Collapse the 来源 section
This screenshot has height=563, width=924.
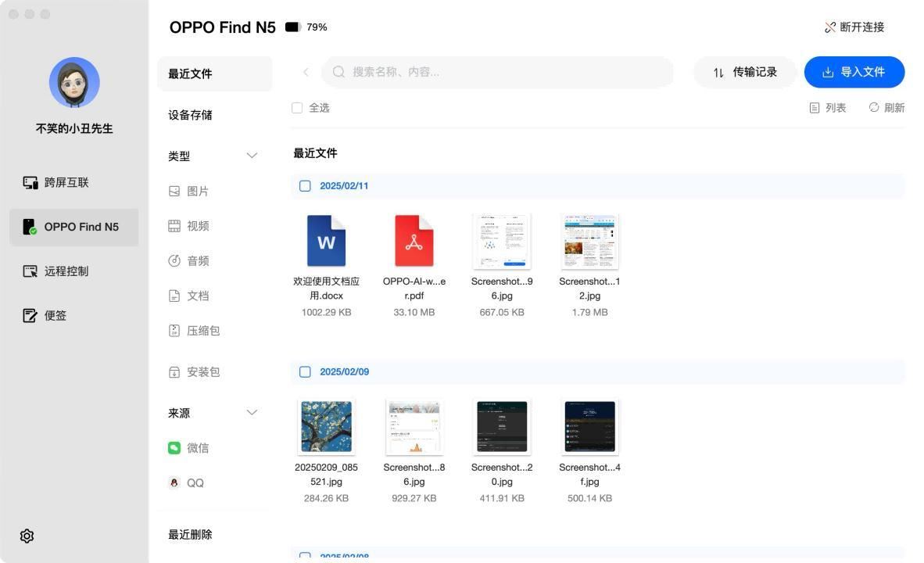click(252, 412)
